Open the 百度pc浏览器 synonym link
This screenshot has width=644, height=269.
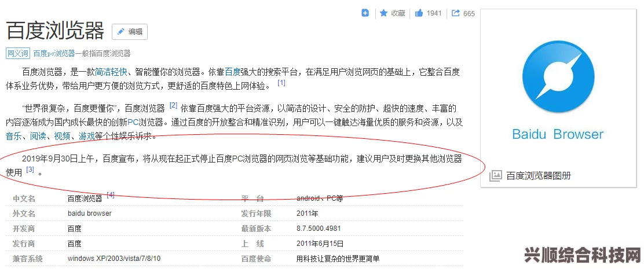pyautogui.click(x=54, y=53)
